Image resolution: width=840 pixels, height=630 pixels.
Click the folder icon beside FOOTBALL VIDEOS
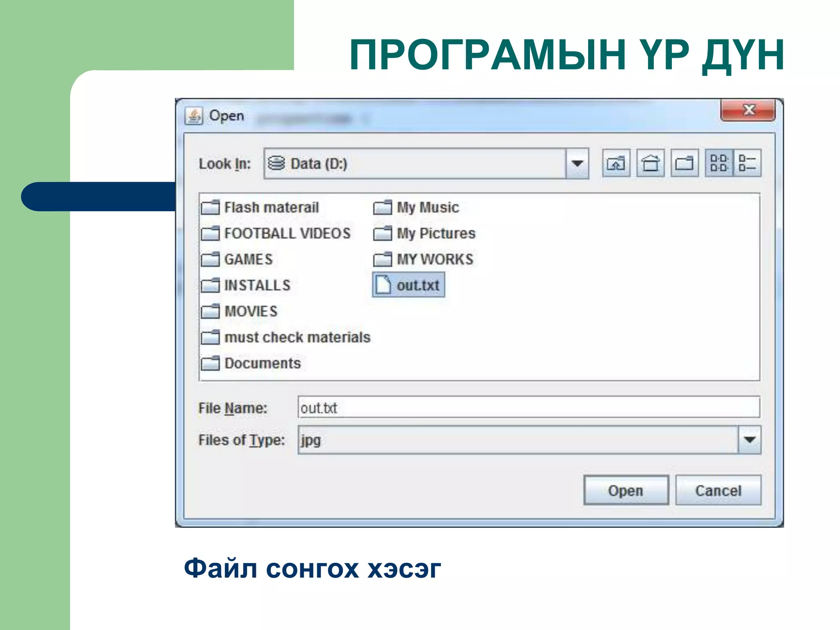pyautogui.click(x=210, y=233)
